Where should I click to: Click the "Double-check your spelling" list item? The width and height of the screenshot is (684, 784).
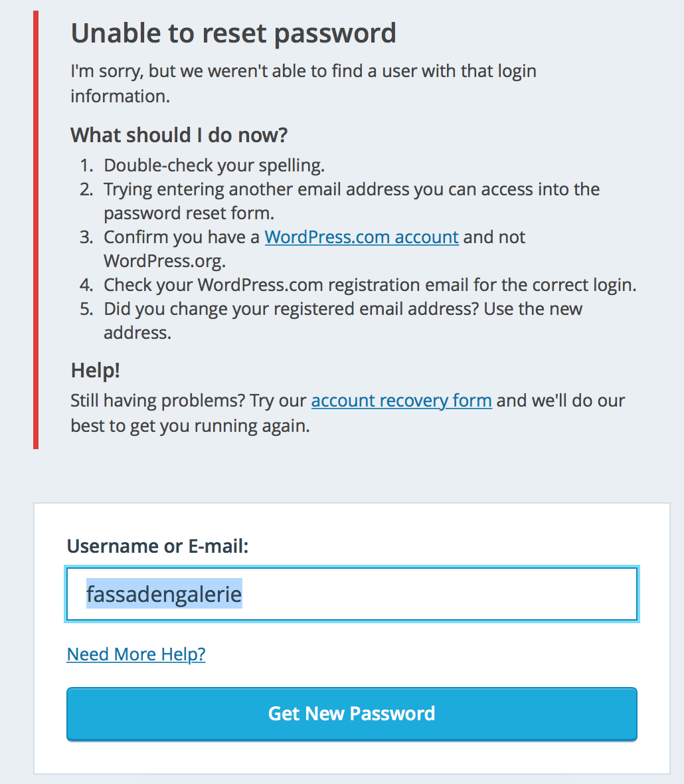[x=214, y=165]
